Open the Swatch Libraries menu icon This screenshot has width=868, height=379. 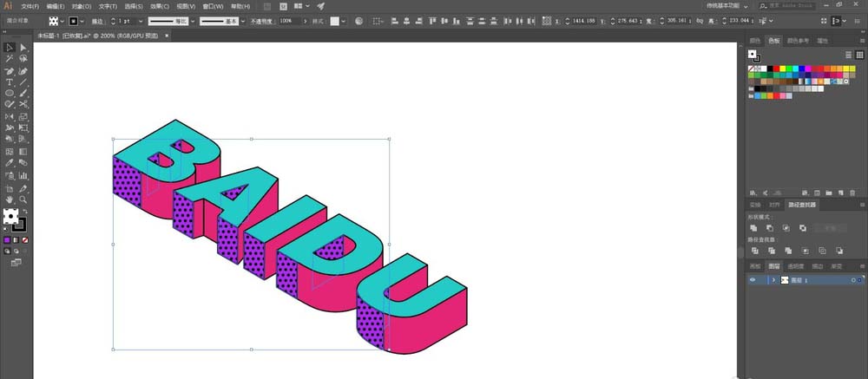(753, 193)
